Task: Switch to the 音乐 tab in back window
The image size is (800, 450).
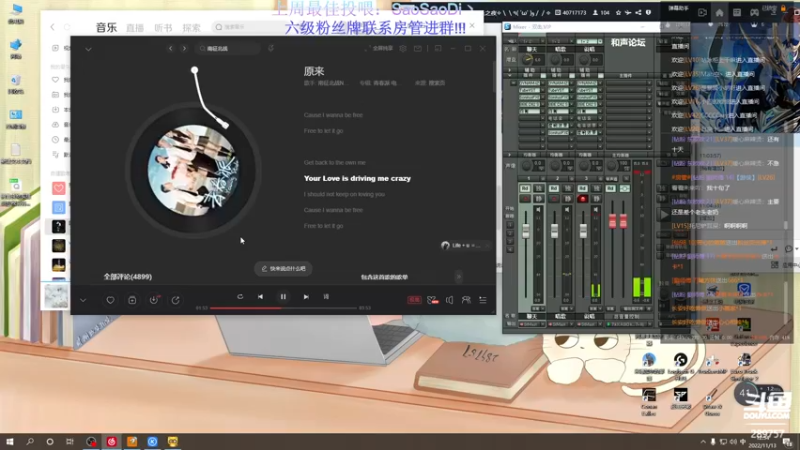Action: coord(107,28)
